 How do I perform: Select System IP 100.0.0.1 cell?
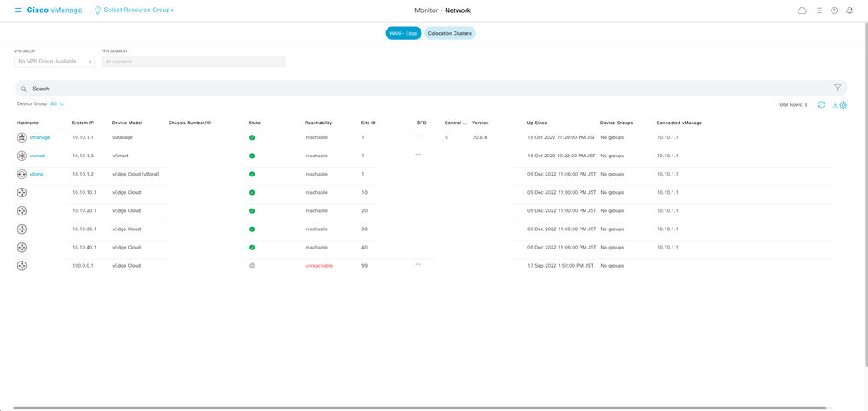click(x=83, y=266)
